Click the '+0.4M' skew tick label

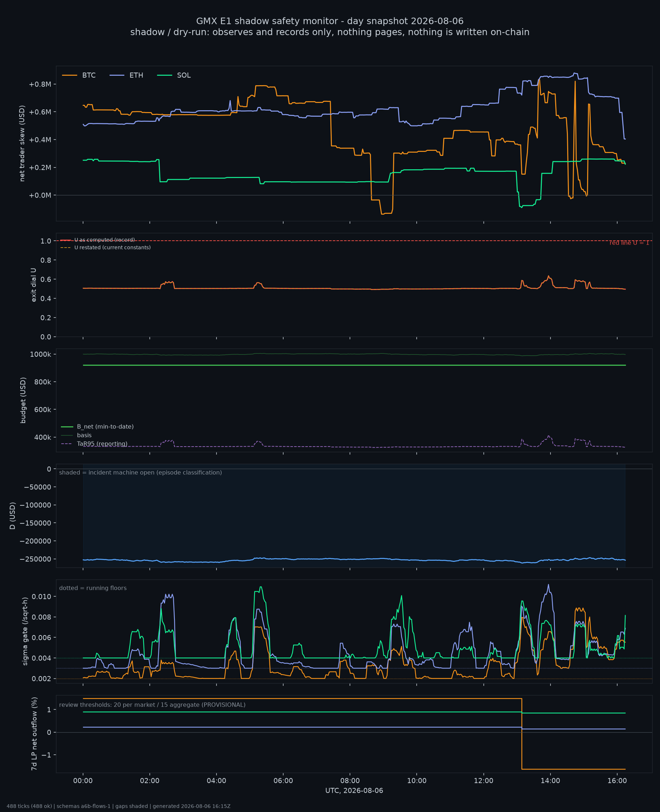click(x=40, y=140)
